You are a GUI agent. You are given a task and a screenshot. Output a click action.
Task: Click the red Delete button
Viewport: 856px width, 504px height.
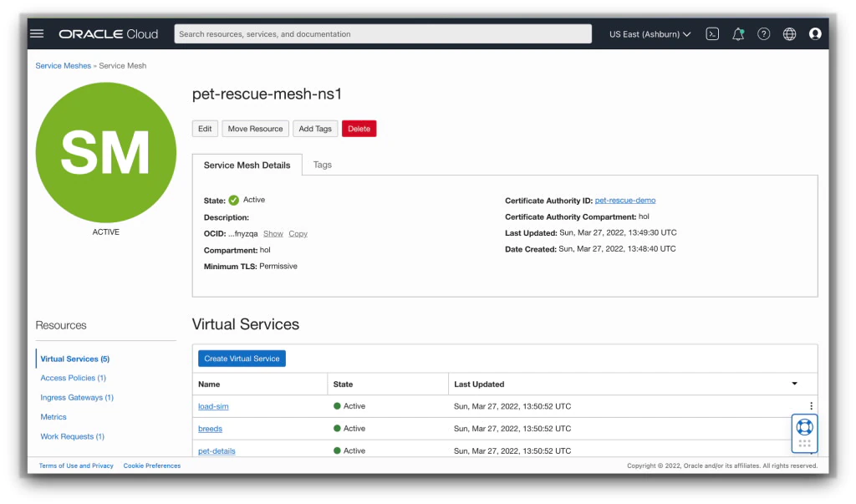(x=359, y=129)
